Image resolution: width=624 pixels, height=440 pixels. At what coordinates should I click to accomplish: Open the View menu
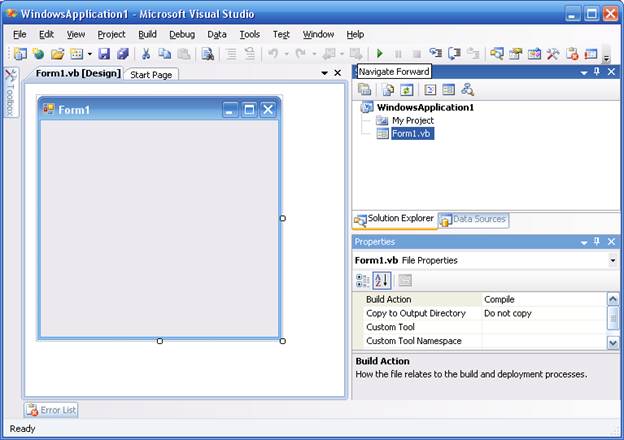point(76,35)
